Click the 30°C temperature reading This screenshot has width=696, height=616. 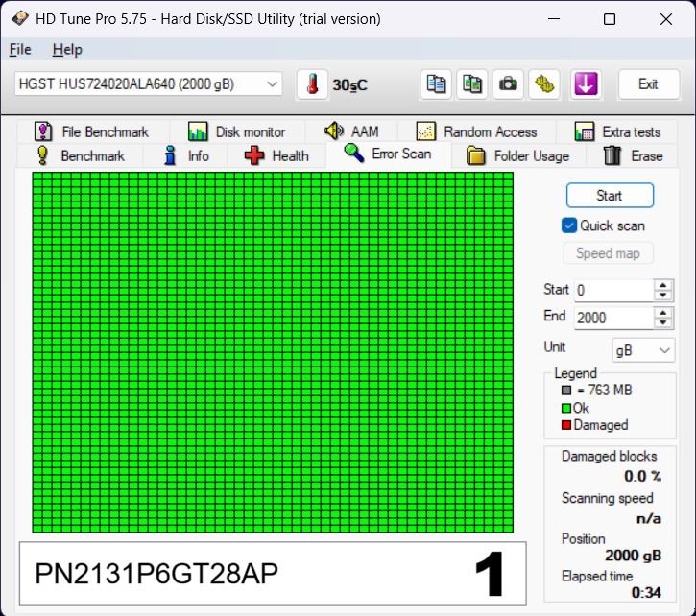coord(349,84)
